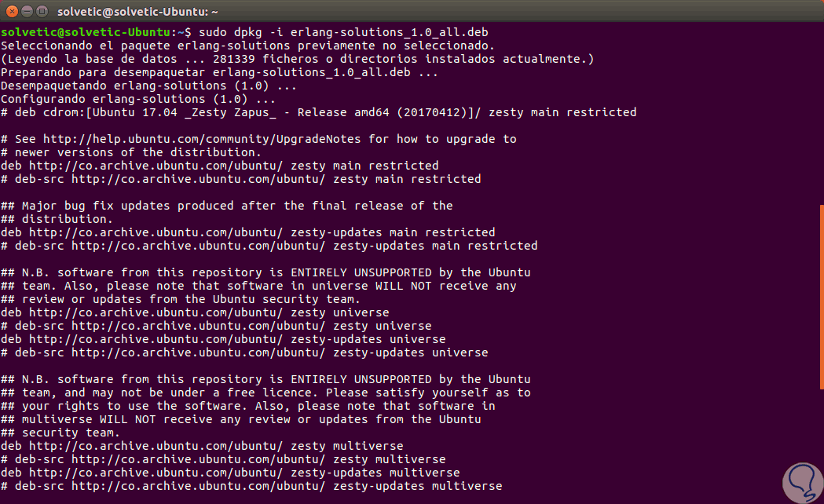The image size is (824, 504).
Task: Minimize the terminal window
Action: [x=27, y=12]
